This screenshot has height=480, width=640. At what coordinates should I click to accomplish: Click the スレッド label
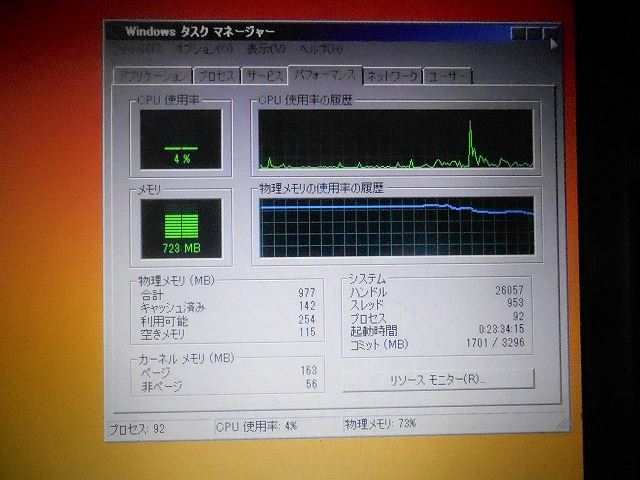click(367, 305)
